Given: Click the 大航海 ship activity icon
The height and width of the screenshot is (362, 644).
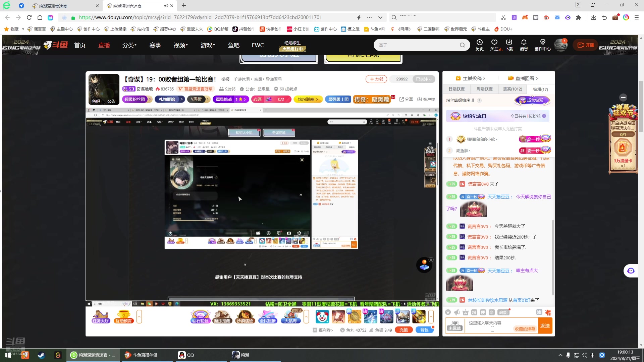Looking at the screenshot, I should (x=290, y=316).
